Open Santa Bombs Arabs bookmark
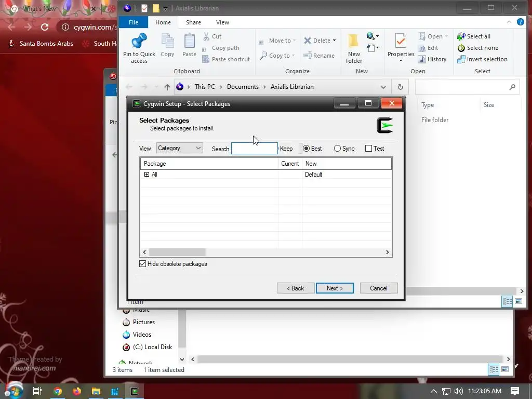Viewport: 532px width, 399px height. pyautogui.click(x=41, y=44)
